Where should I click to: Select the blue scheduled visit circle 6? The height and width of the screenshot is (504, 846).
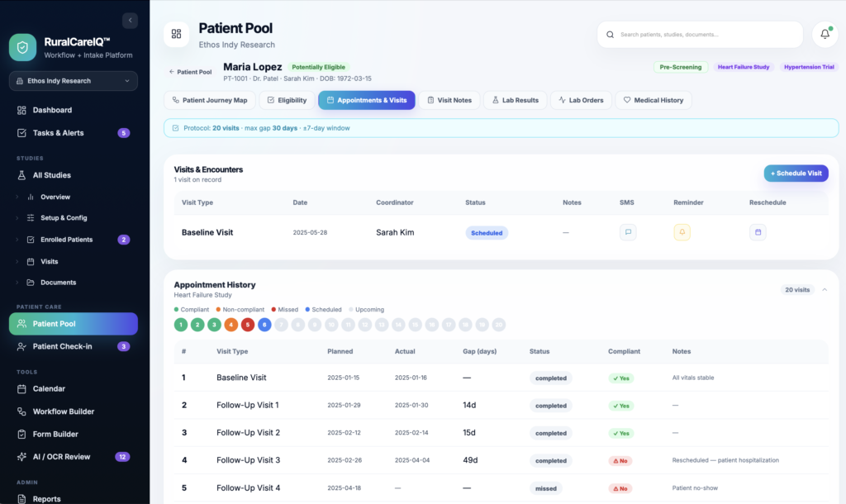264,325
